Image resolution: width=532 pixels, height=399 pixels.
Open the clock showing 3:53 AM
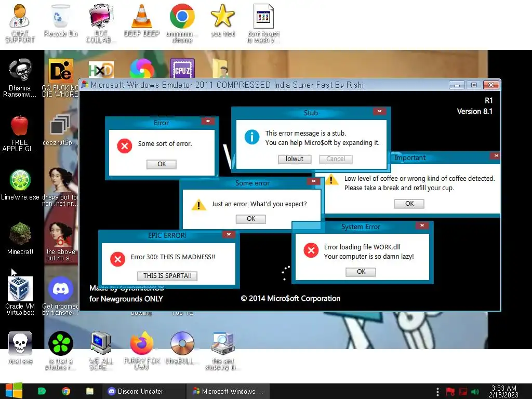[x=503, y=391]
